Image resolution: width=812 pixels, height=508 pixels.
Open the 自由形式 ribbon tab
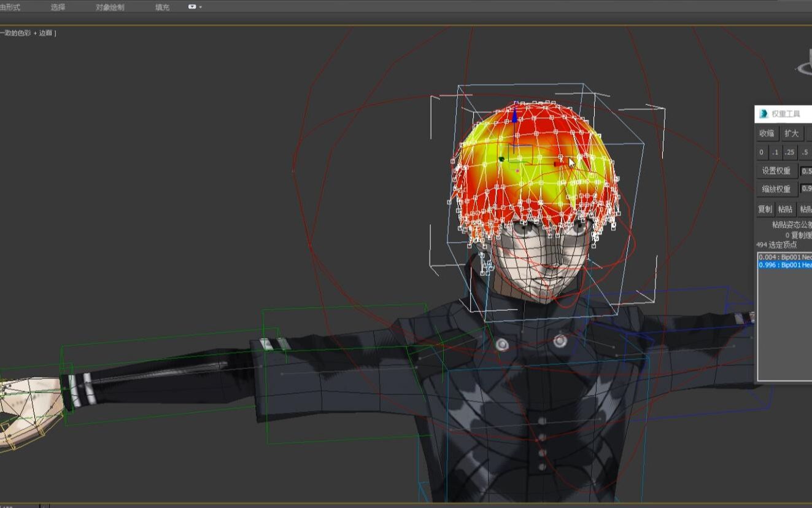pos(11,7)
